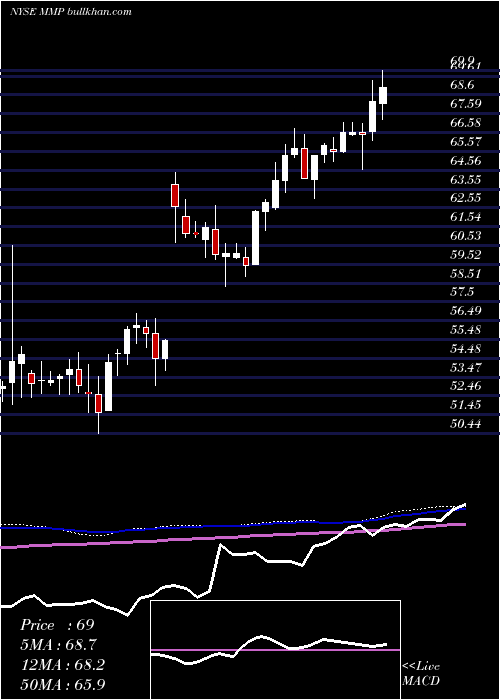Select the 62.55 price axis label
The width and height of the screenshot is (500, 700).
(x=466, y=198)
